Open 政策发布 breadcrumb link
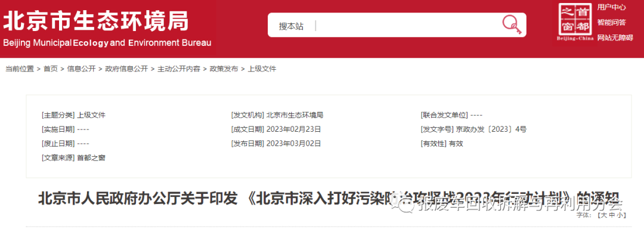644x232 pixels. (224, 69)
